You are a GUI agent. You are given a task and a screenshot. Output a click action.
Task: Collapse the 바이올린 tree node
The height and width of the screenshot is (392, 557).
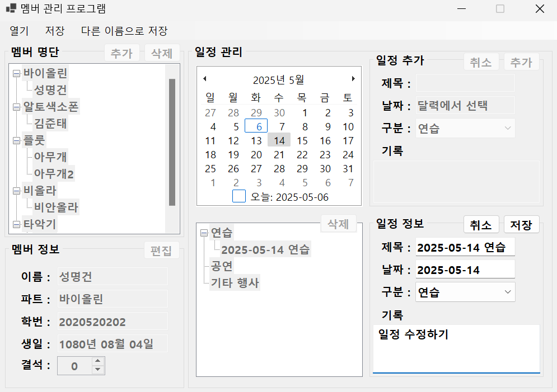[x=16, y=73]
